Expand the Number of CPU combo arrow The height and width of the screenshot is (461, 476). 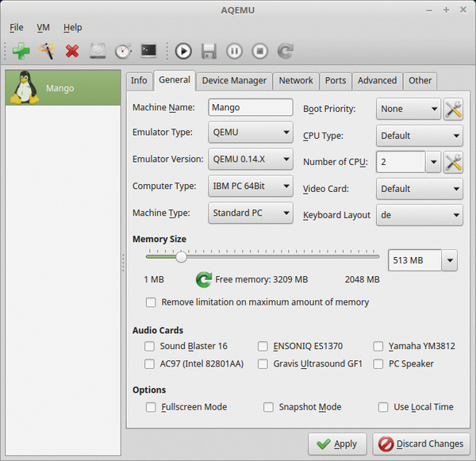[x=433, y=162]
